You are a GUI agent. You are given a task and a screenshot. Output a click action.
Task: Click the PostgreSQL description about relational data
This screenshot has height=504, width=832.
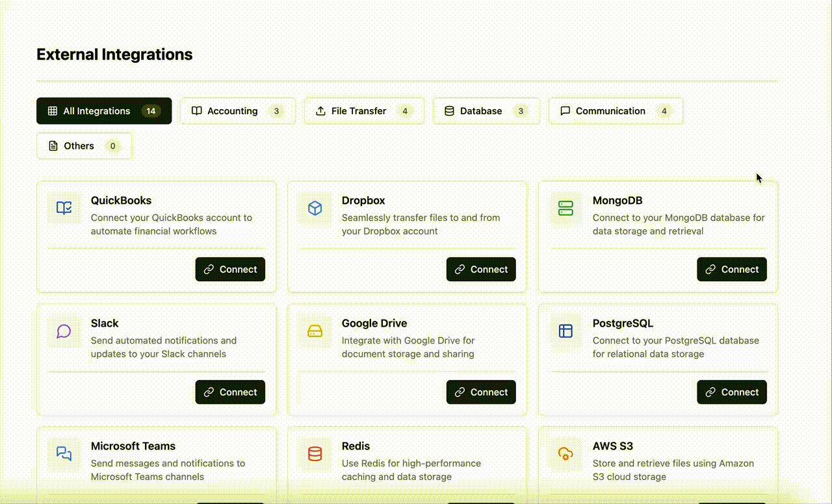coord(676,347)
